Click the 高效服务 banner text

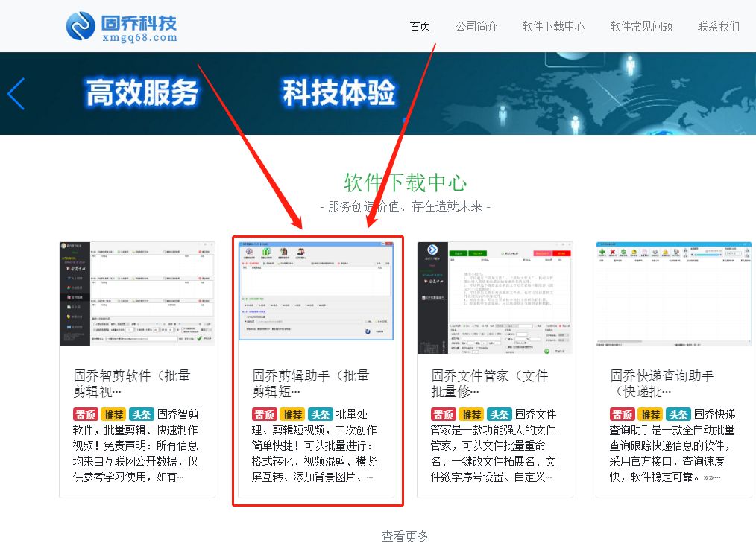142,92
